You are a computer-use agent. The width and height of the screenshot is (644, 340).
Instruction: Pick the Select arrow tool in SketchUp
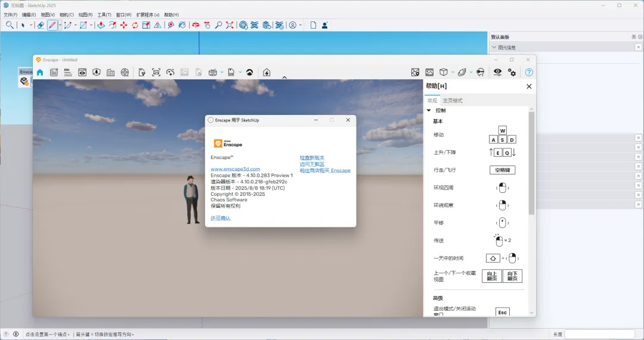[23, 25]
